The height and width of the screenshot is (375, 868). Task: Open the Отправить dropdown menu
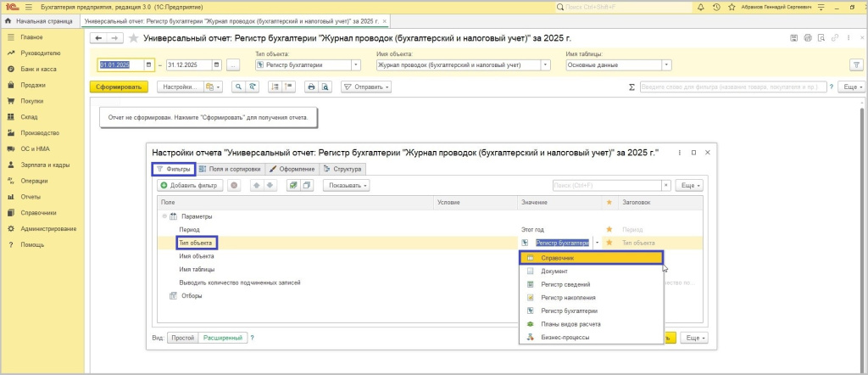pos(366,87)
